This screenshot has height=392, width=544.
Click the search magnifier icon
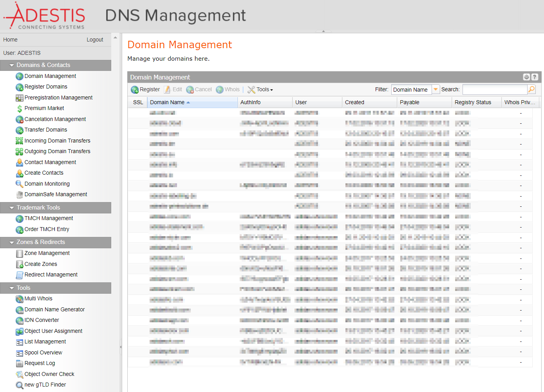531,89
